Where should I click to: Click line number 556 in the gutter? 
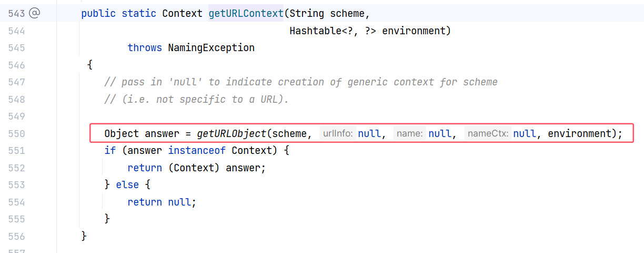[x=16, y=236]
